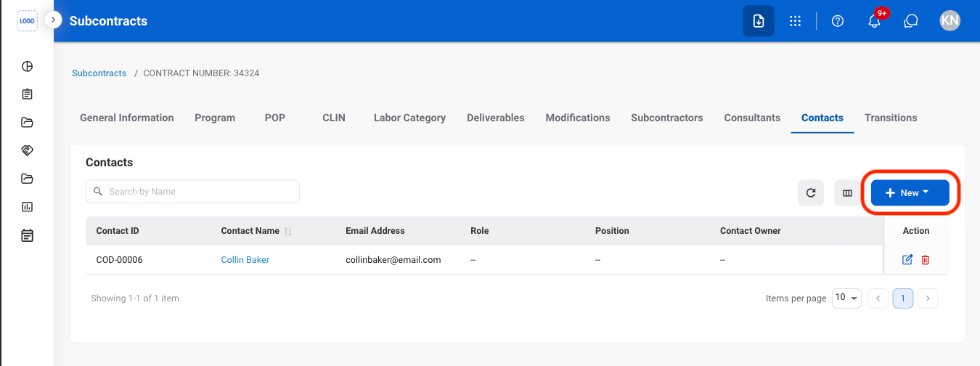Open the bar chart reports sidebar icon
The height and width of the screenshot is (366, 980).
pos(28,207)
